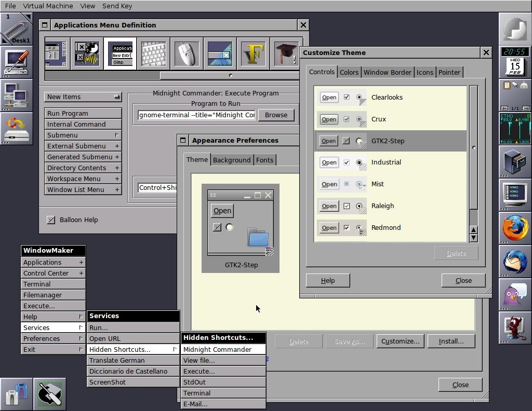Open the New Items dropdown
532x411 pixels.
click(83, 97)
